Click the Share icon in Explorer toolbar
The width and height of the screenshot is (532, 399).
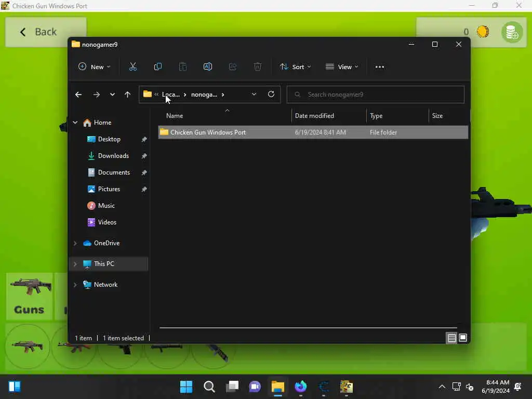(233, 67)
